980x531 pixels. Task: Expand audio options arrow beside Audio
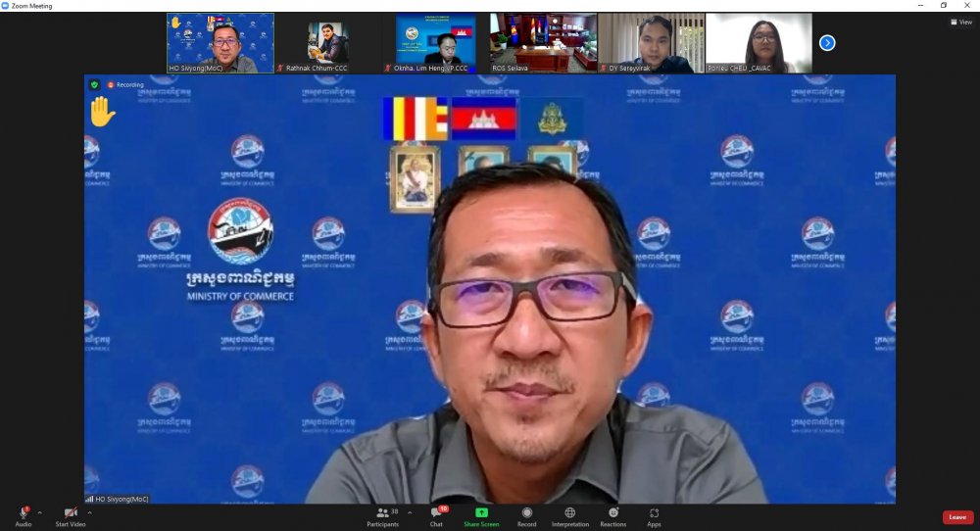40,512
